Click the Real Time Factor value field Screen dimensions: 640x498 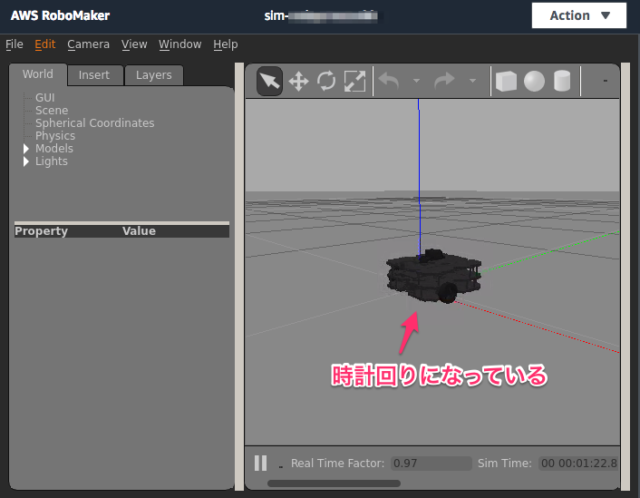tap(431, 463)
